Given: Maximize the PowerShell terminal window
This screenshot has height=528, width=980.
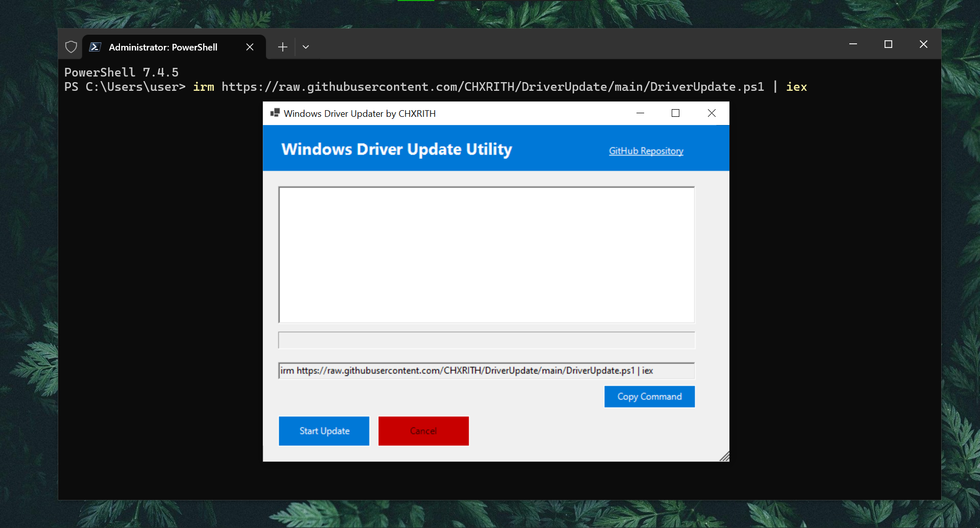Looking at the screenshot, I should [888, 44].
